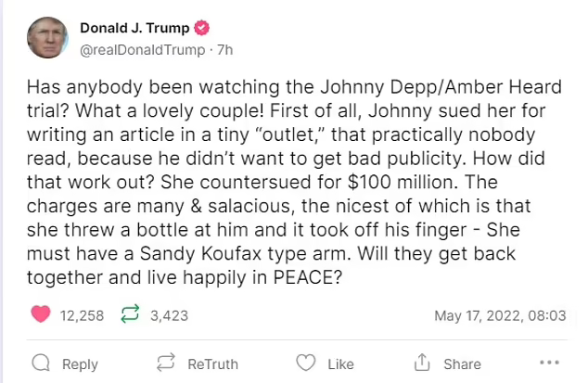The width and height of the screenshot is (588, 383).
Task: Click the ReTruth arrows icon in action bar
Action: pos(167,364)
